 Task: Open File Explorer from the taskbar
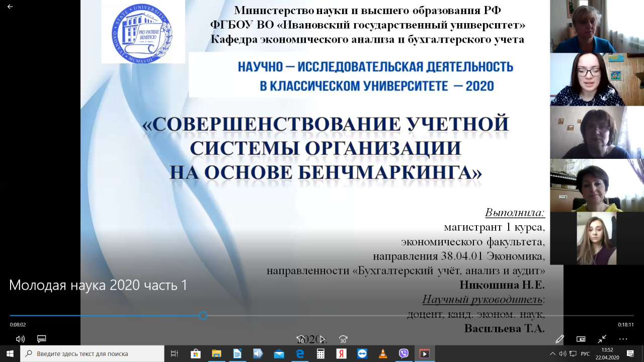coord(216,353)
